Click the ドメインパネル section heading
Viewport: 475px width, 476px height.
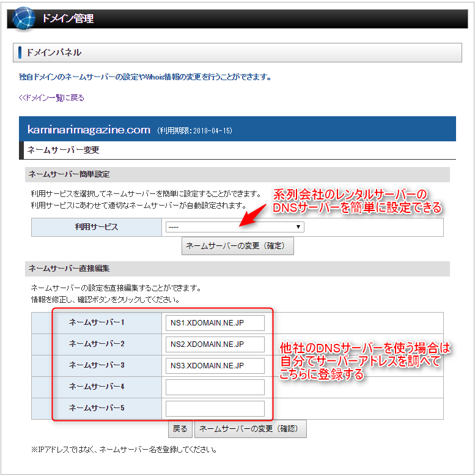(54, 53)
